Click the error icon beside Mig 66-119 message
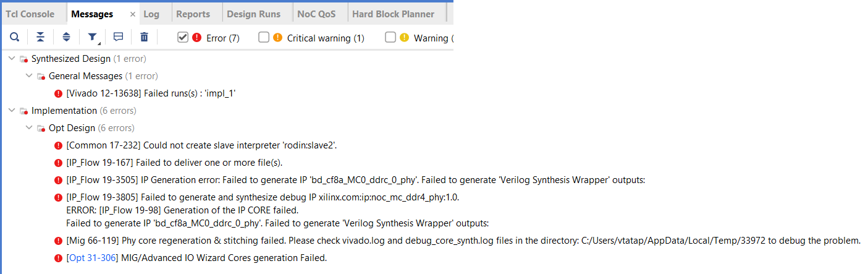868x274 pixels. click(x=59, y=240)
